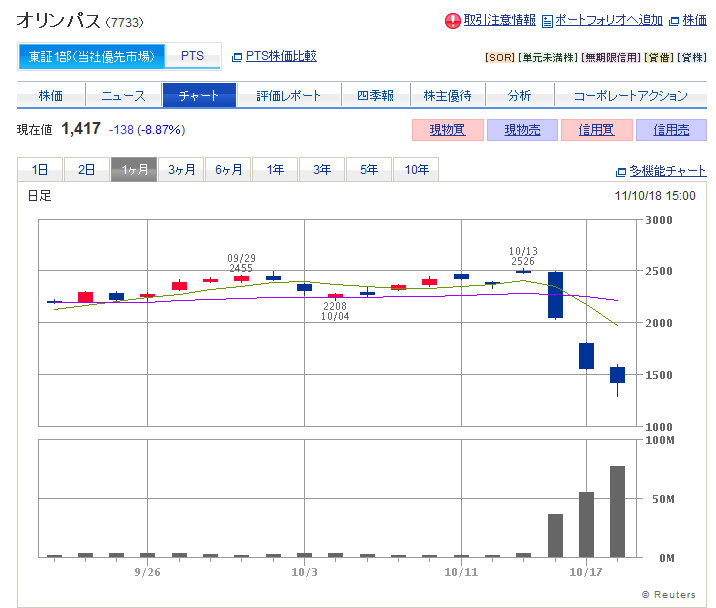
Task: Click the 09/29 2455 high label
Action: [x=241, y=263]
